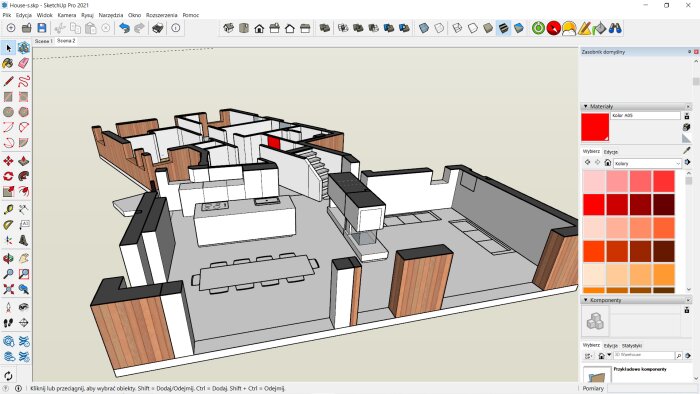Switch to Iso house view
The height and width of the screenshot is (394, 700).
(x=229, y=29)
